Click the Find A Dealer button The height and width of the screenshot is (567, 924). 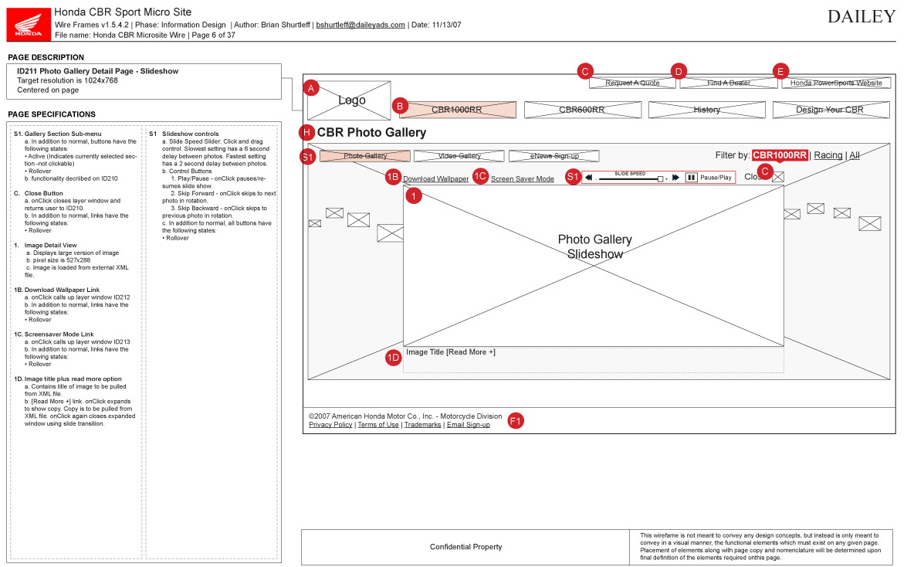click(x=728, y=83)
